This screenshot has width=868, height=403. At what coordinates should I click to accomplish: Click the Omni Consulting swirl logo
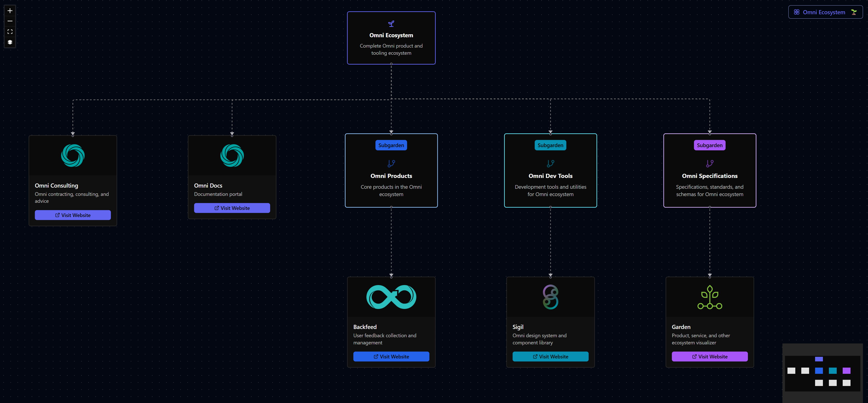pos(73,156)
